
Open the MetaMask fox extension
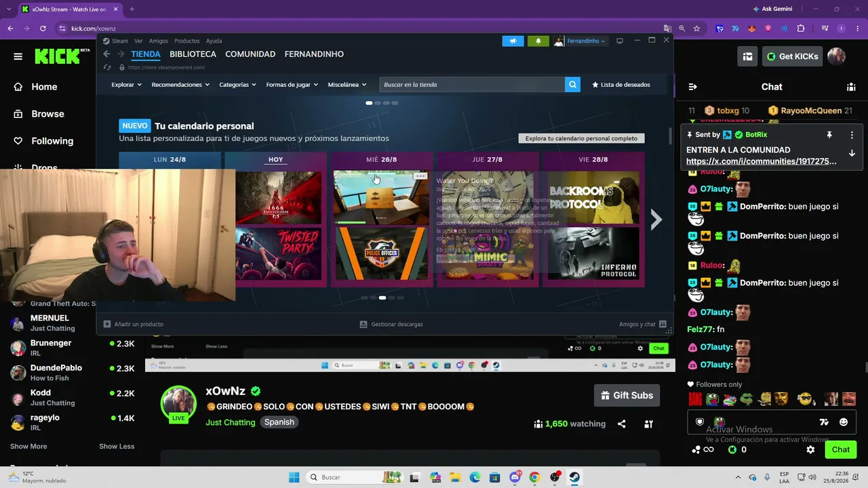tap(752, 28)
